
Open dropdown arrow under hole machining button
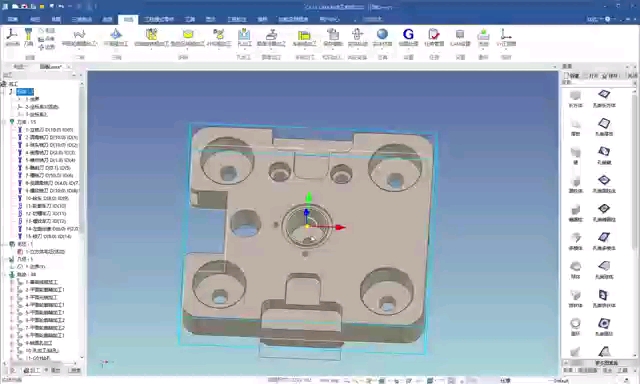[x=244, y=49]
